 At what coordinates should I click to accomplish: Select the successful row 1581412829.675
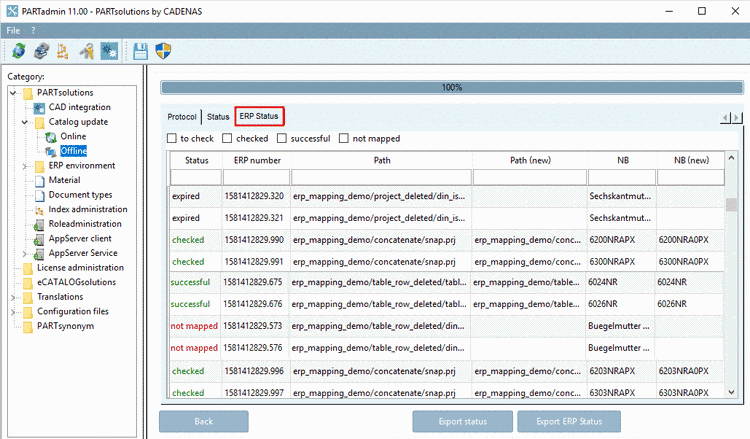click(447, 282)
